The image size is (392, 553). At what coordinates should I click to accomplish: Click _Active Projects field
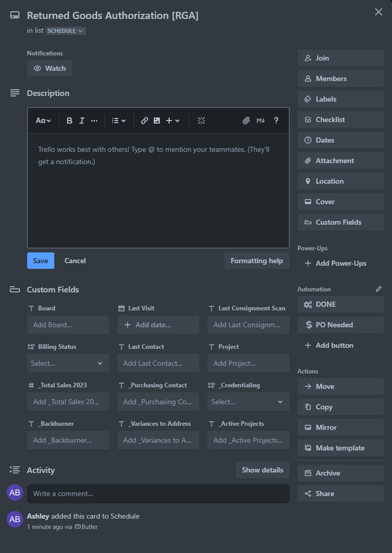(x=248, y=440)
